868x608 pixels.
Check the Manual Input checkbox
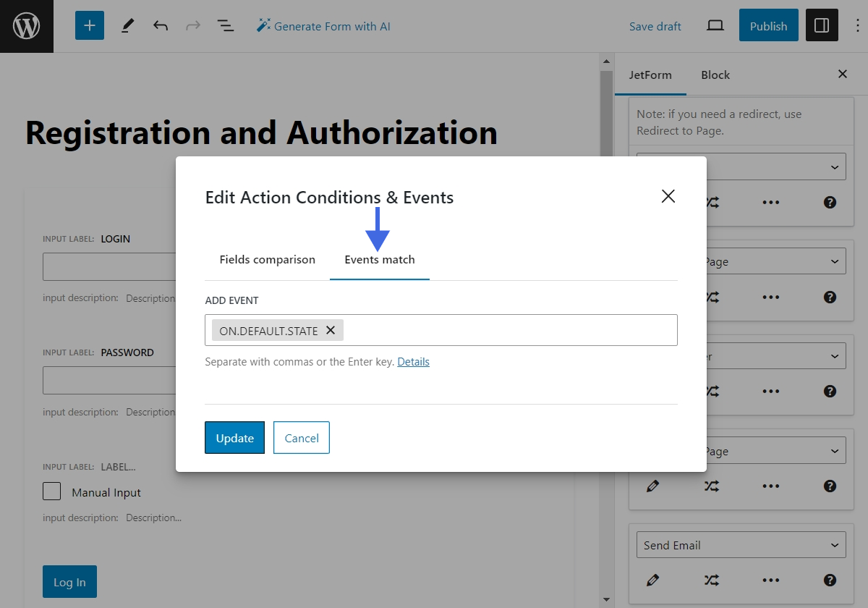51,491
